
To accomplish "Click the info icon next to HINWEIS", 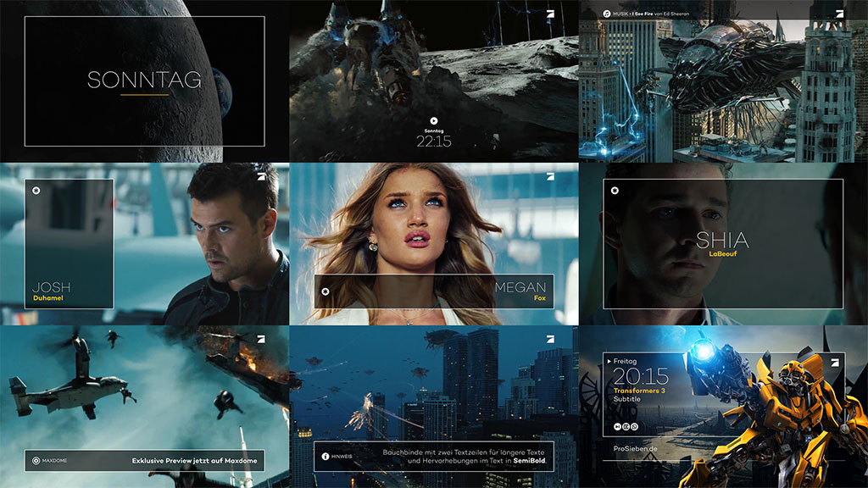I will pyautogui.click(x=325, y=457).
